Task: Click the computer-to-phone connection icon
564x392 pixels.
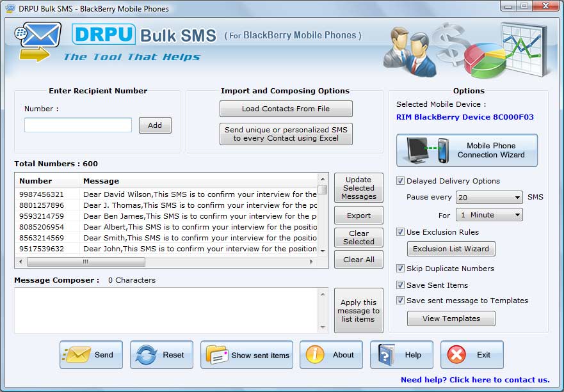Action: click(x=428, y=150)
